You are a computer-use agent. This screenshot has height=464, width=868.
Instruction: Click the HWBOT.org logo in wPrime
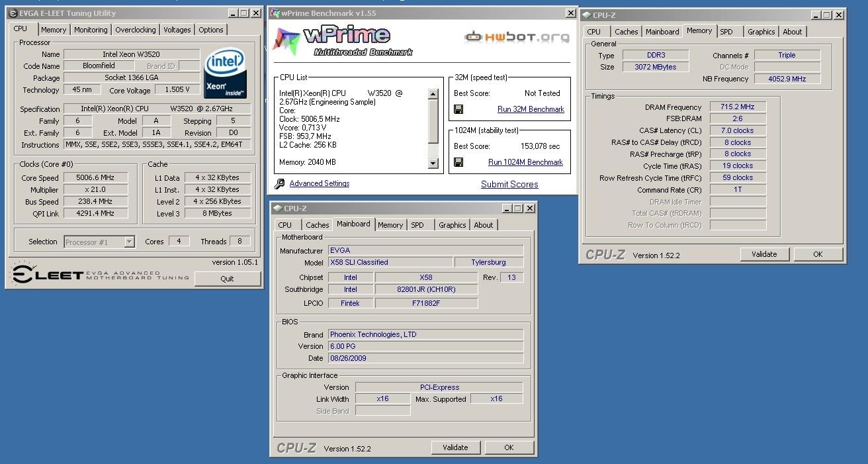click(x=517, y=37)
